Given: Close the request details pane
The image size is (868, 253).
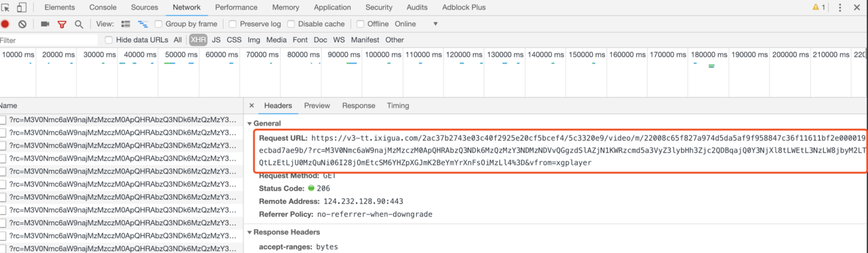Looking at the screenshot, I should (252, 106).
